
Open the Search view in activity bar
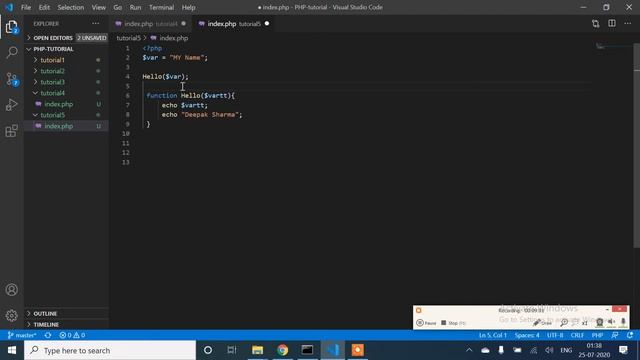11,52
